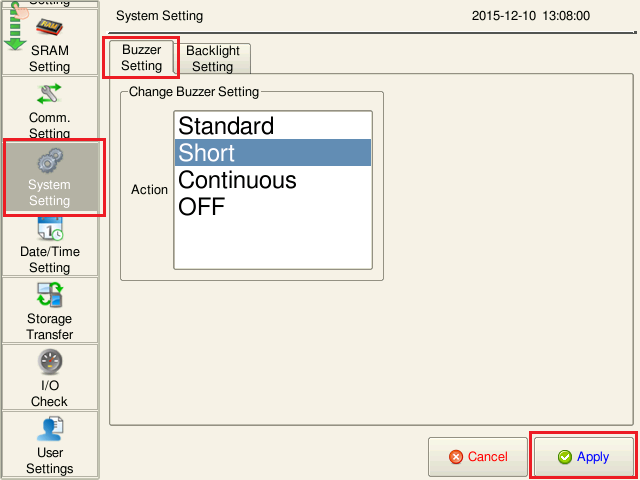Open User Settings person icon
640x480 pixels.
pos(49,429)
